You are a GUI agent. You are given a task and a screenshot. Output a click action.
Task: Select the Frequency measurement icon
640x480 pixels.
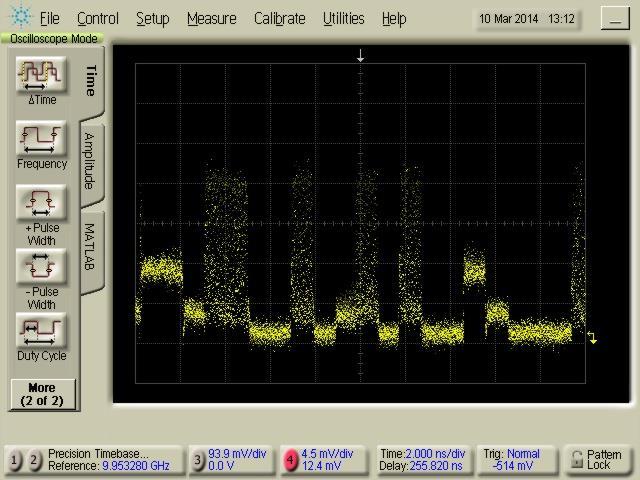(41, 138)
